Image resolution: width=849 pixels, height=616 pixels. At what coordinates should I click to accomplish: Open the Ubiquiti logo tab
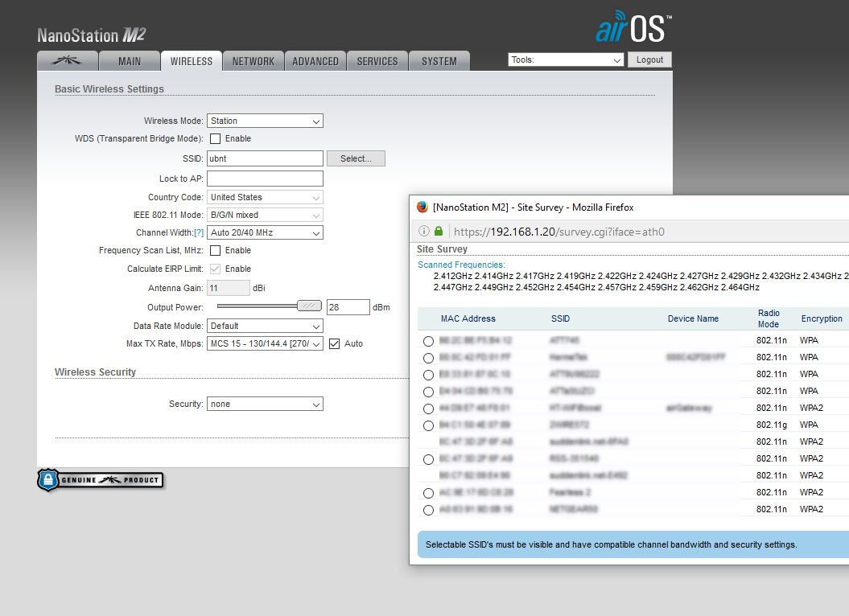tap(67, 61)
